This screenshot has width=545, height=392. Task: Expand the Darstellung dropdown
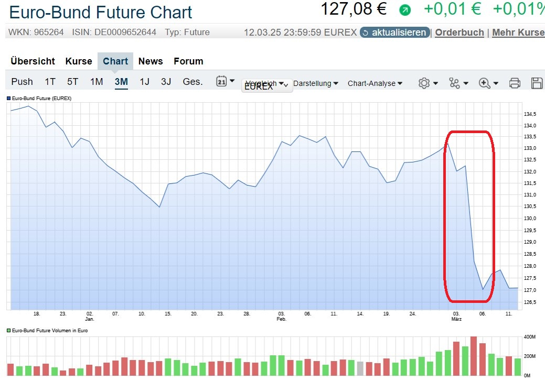tap(315, 83)
